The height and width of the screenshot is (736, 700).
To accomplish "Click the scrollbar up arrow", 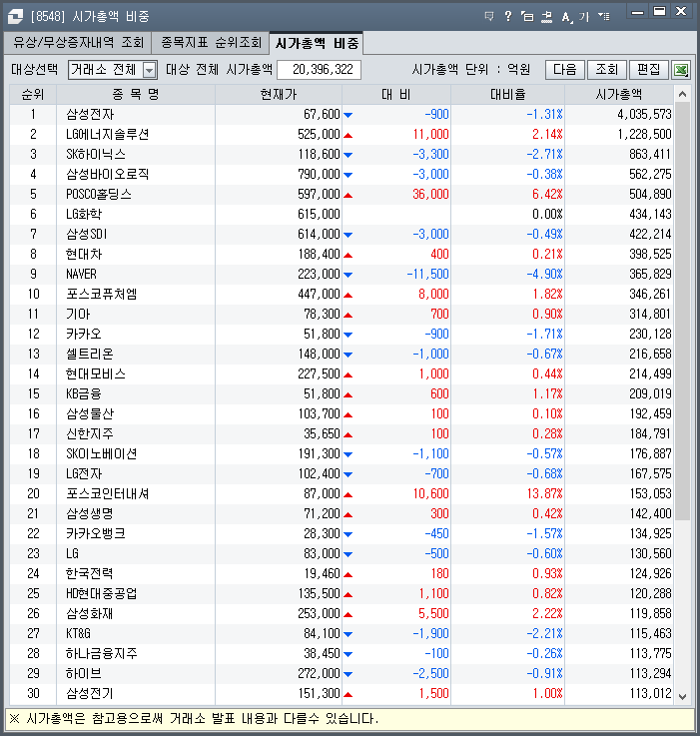I will click(x=683, y=94).
